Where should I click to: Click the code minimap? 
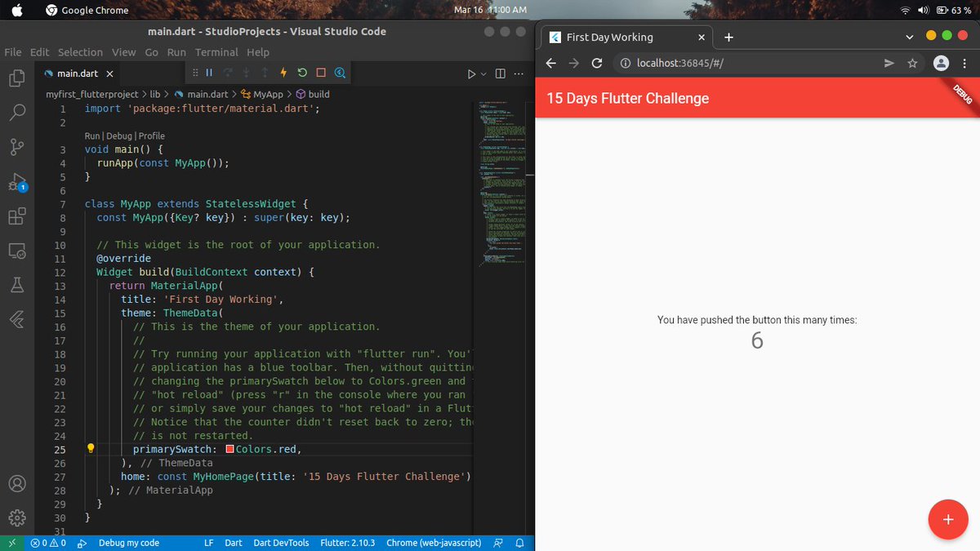(502, 184)
